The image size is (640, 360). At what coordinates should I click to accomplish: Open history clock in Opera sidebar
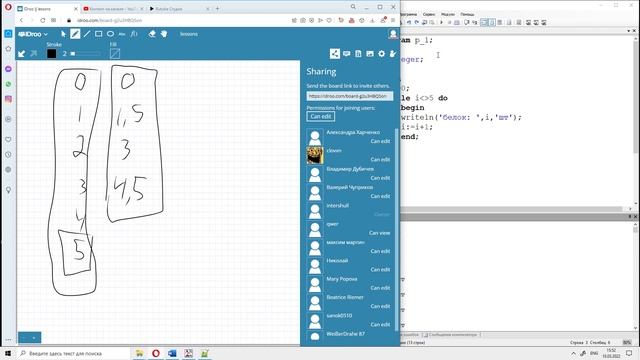coord(9,155)
